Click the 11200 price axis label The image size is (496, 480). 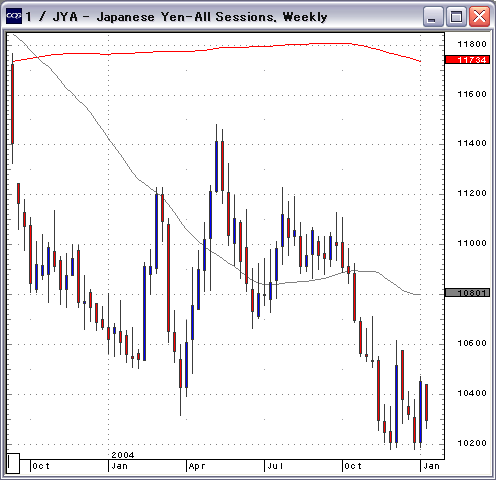(x=472, y=193)
